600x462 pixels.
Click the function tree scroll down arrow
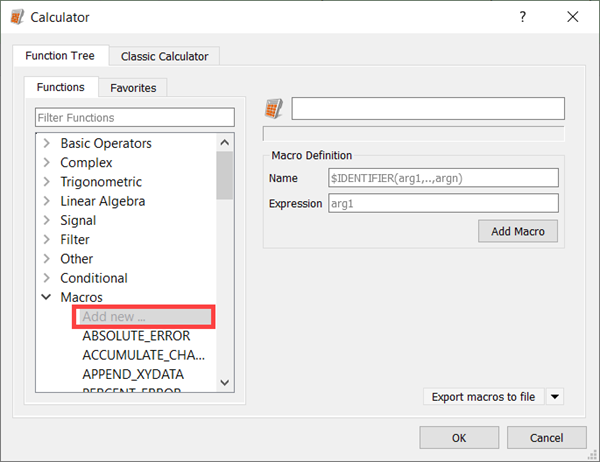225,382
